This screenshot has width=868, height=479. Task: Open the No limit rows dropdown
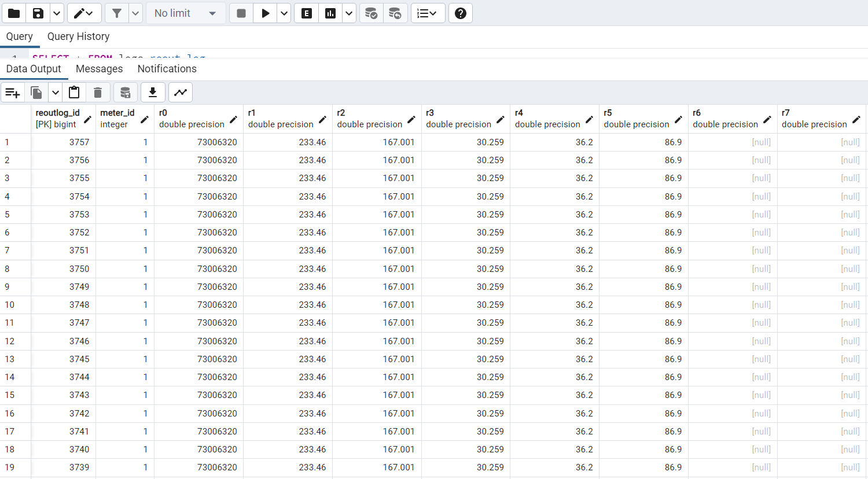pyautogui.click(x=186, y=13)
